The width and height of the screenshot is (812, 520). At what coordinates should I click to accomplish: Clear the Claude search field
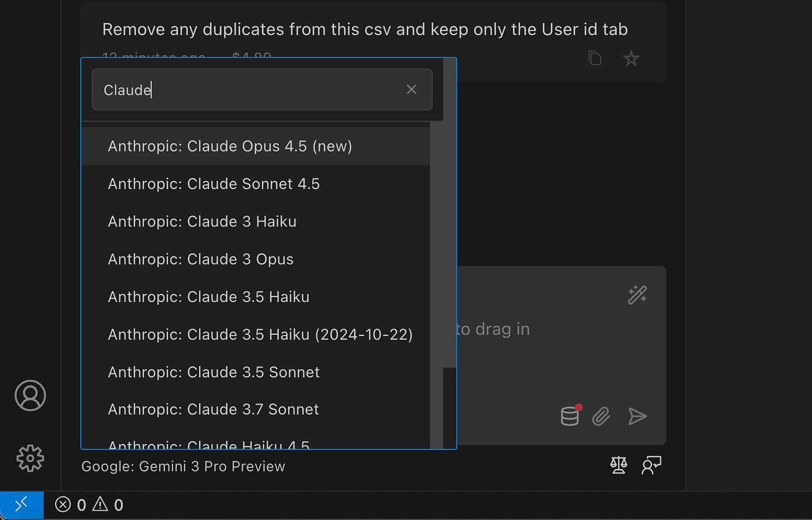(412, 89)
